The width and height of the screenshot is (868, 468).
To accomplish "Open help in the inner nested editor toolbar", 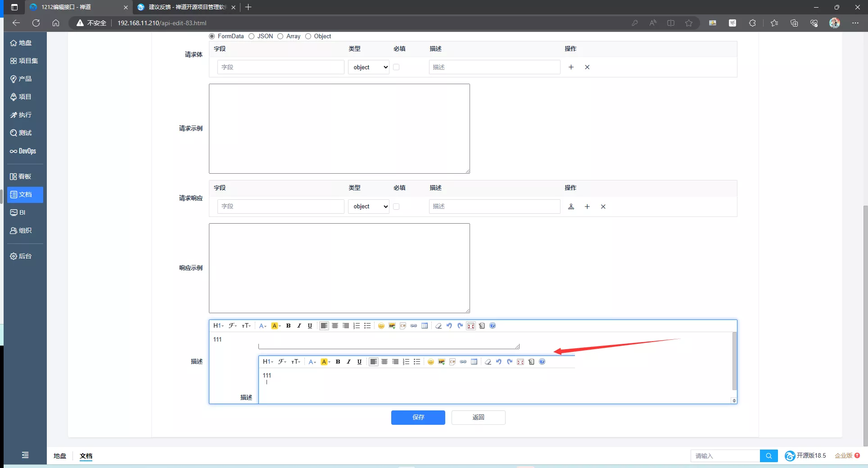I will pos(542,362).
